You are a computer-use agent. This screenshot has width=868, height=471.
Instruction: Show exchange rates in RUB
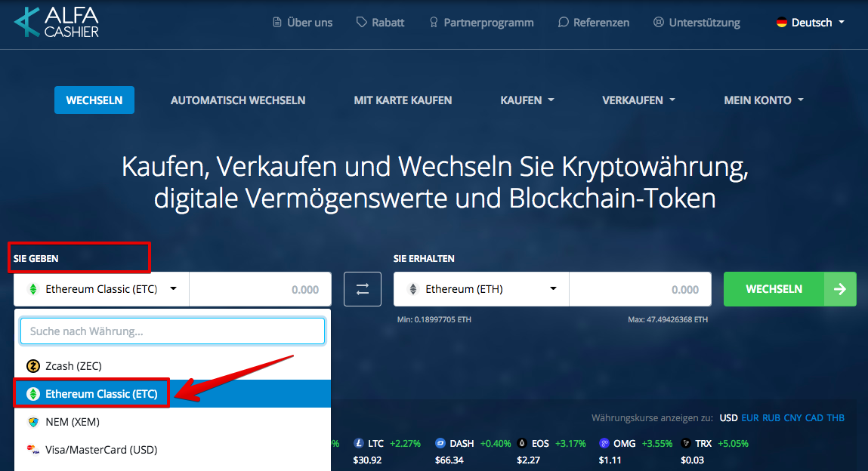click(771, 418)
